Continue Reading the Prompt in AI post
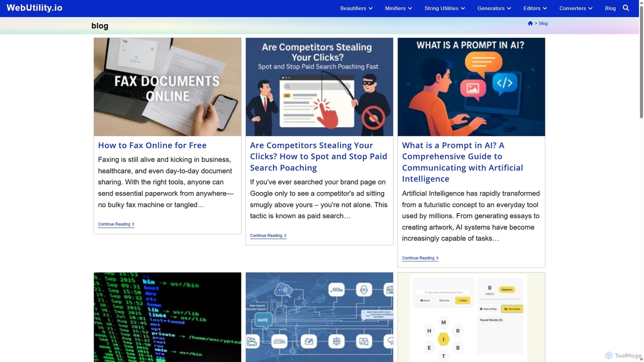644x362 pixels. coord(420,258)
